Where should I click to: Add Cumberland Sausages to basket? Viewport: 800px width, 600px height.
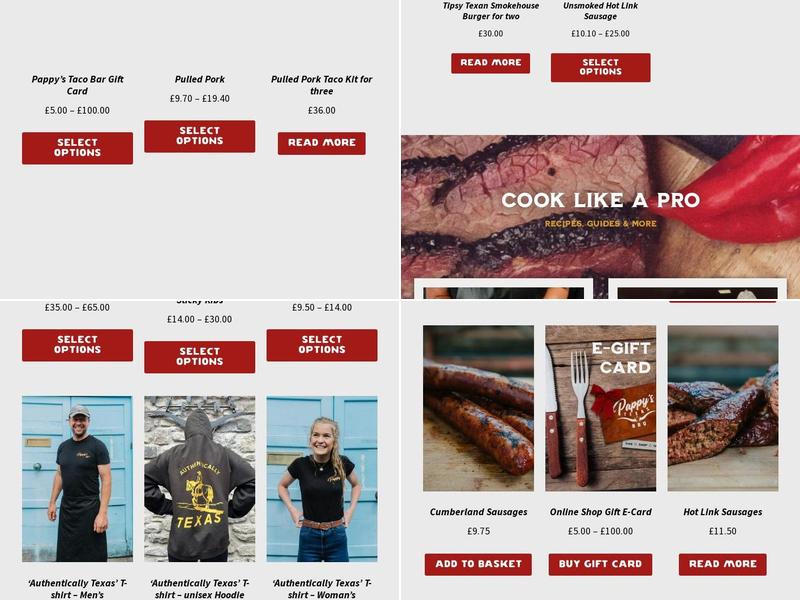(x=478, y=564)
